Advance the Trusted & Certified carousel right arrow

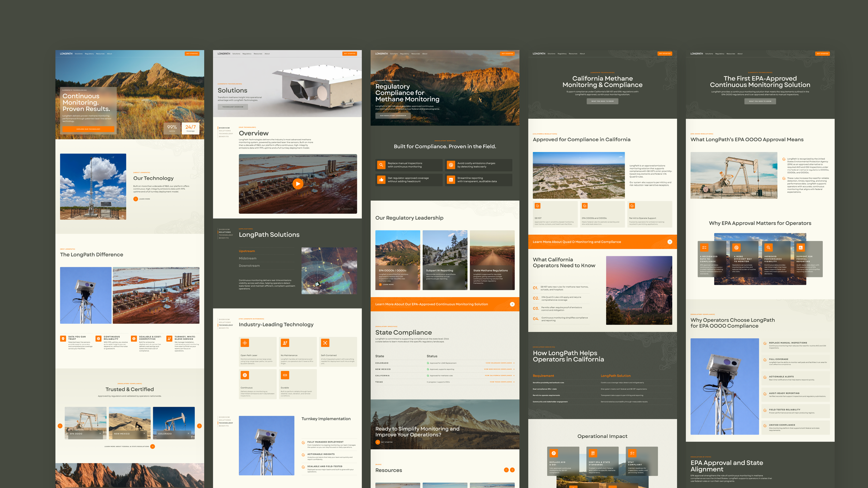199,426
